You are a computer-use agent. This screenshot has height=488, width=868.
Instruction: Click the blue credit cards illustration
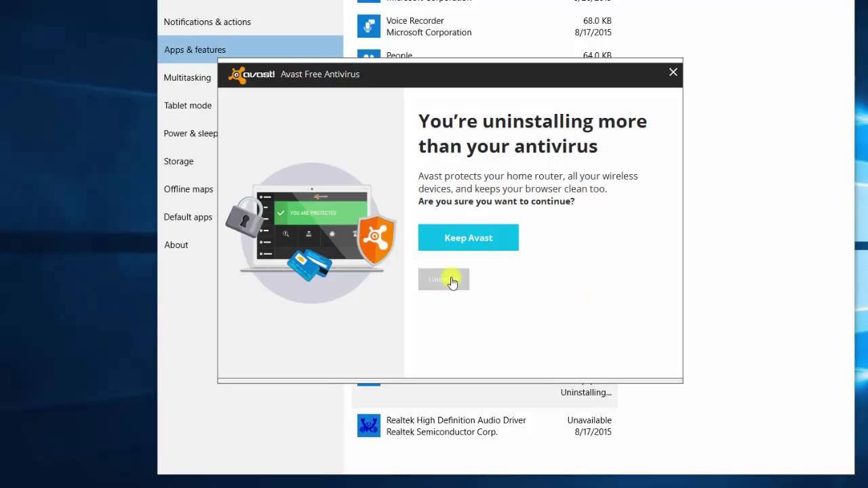[x=309, y=264]
